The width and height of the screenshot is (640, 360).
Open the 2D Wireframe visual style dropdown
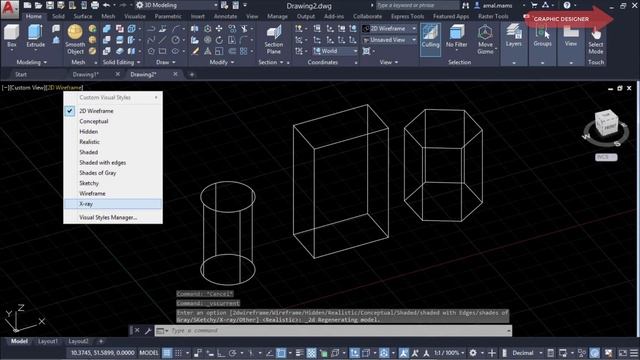pyautogui.click(x=389, y=29)
